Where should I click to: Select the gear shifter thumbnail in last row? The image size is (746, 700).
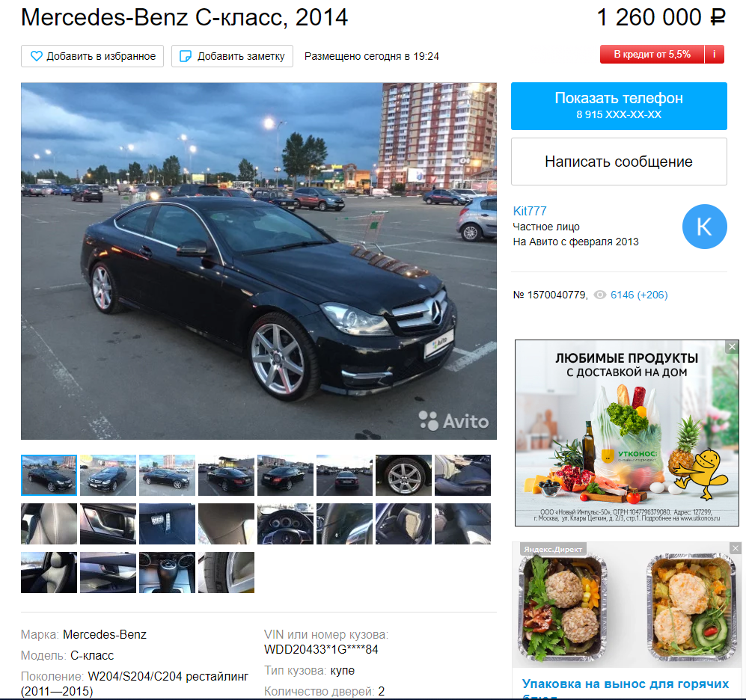[167, 572]
